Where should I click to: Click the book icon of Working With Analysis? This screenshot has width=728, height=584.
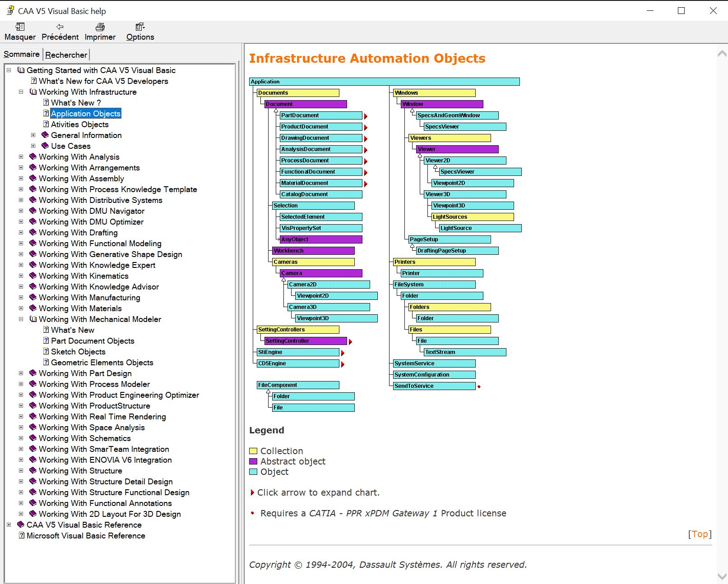(x=33, y=156)
